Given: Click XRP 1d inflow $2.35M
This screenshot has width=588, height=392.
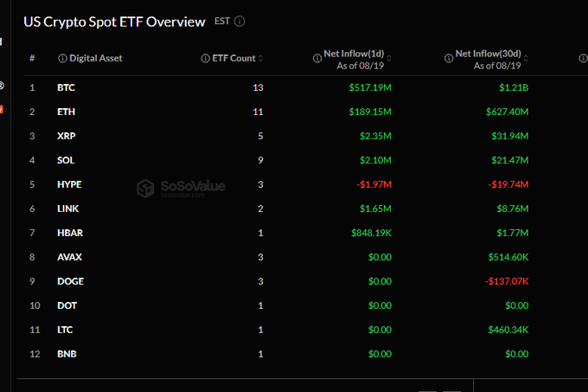Looking at the screenshot, I should click(x=375, y=136).
